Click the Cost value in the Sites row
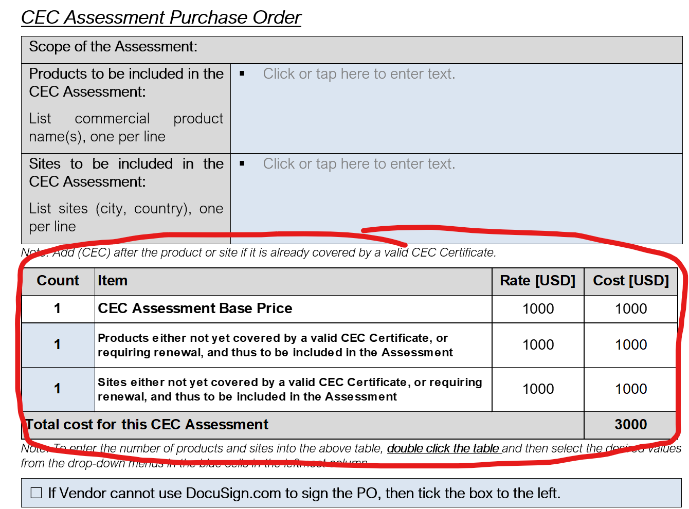The image size is (689, 509). (x=631, y=389)
